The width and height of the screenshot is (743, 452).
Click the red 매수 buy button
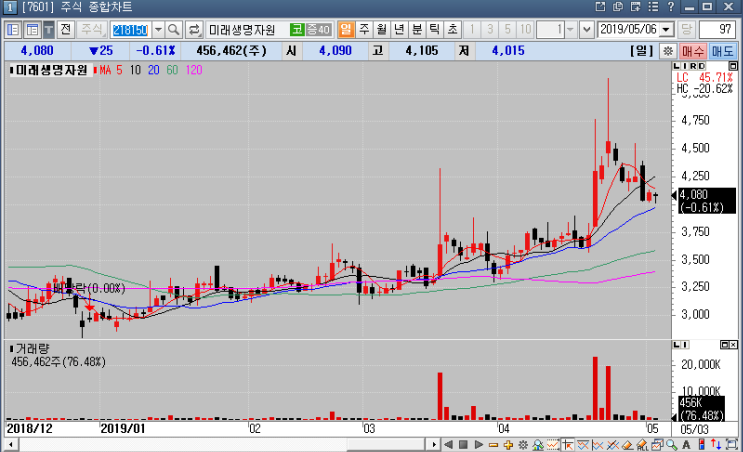point(693,51)
